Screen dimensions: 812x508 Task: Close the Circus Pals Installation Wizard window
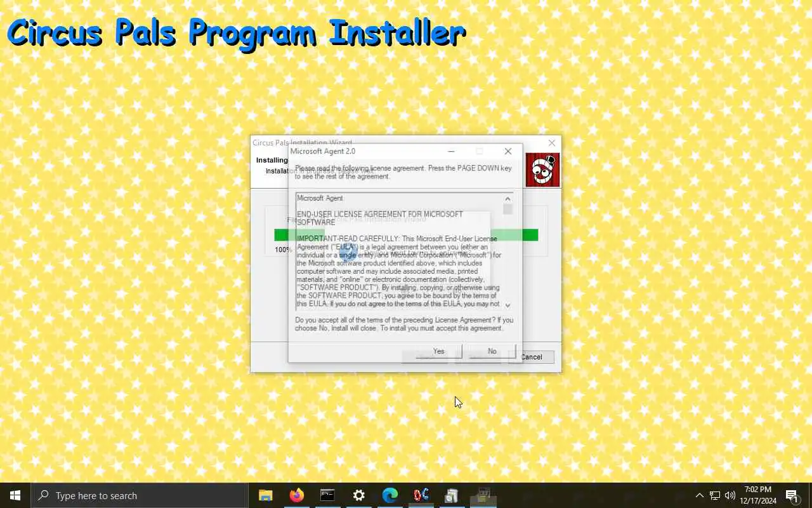point(552,143)
